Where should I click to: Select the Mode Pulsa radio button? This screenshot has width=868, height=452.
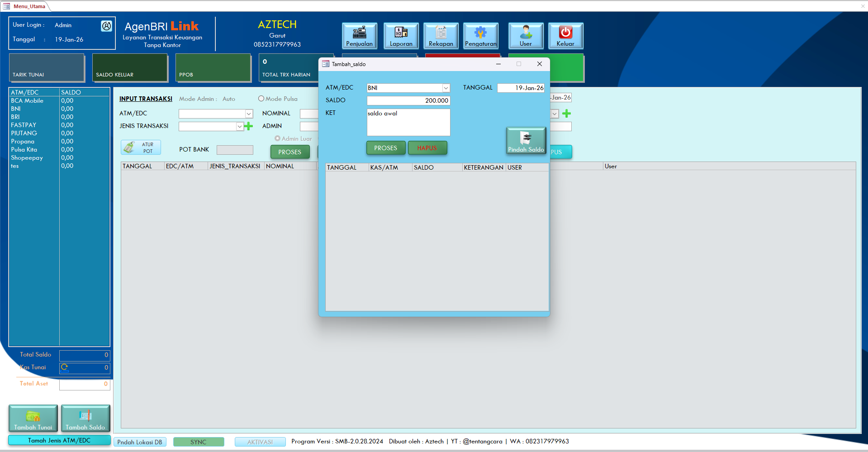point(261,99)
